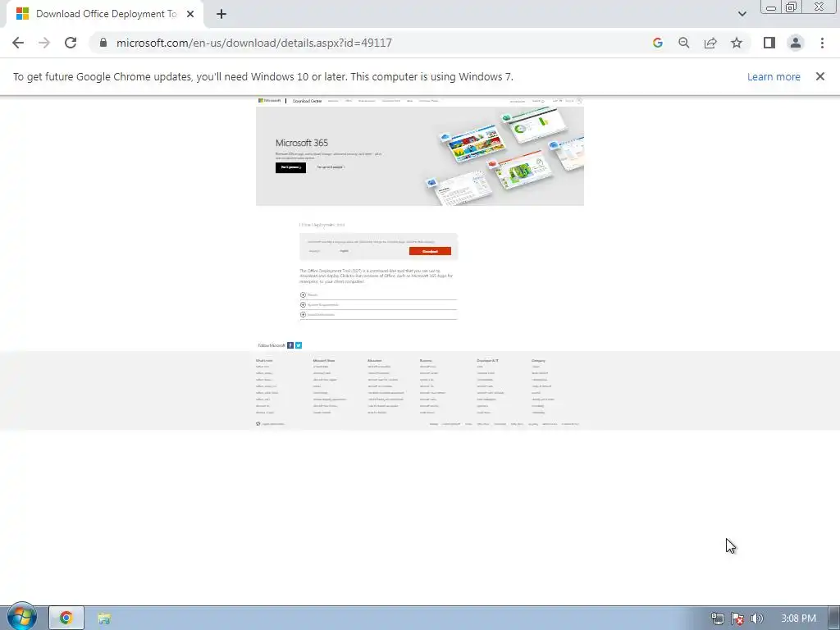Click the page sign-in account icon
This screenshot has width=840, height=630.
[579, 100]
